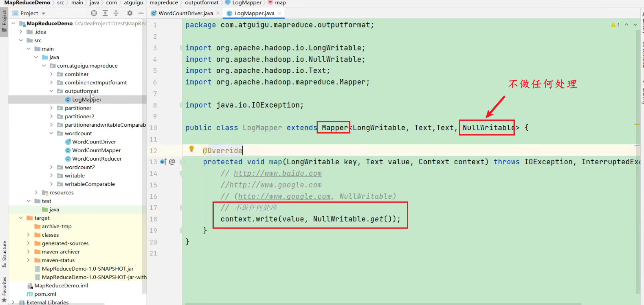The image size is (644, 305).
Task: Click the MapReduceDemo breadcrumb
Action: tap(27, 3)
